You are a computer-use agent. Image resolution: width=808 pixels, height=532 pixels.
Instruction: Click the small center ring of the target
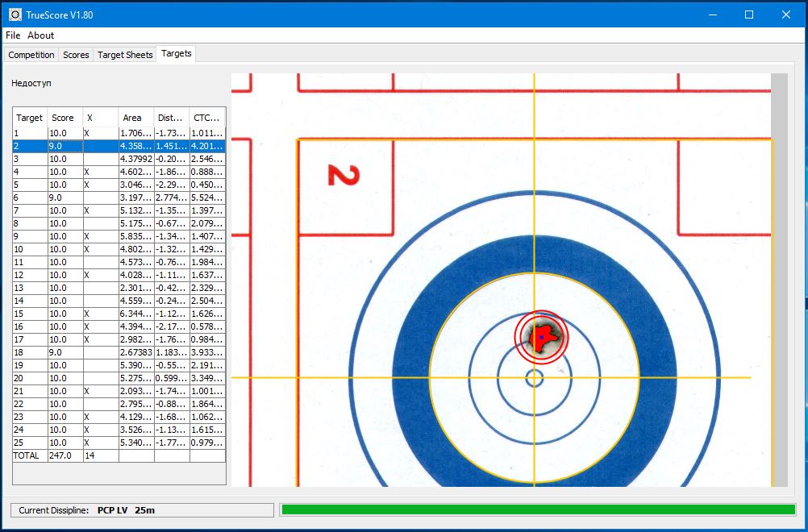pyautogui.click(x=534, y=377)
